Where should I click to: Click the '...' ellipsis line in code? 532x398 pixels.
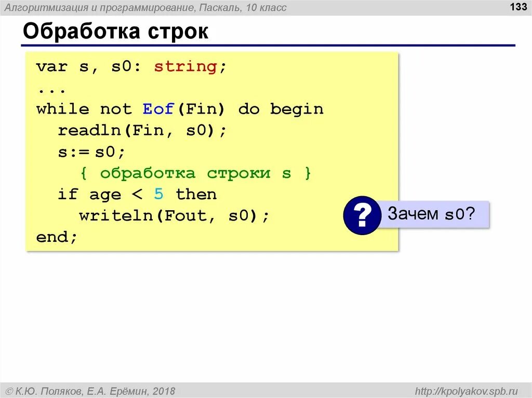[51, 90]
